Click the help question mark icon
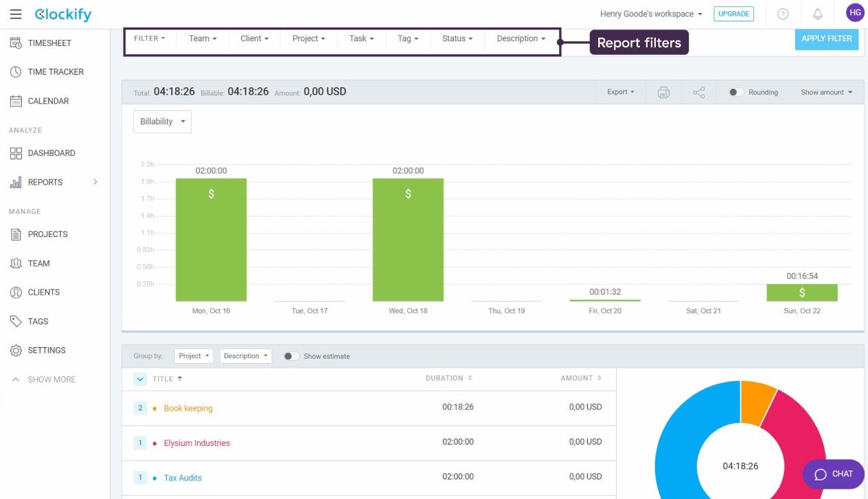Viewport: 868px width, 499px height. pyautogui.click(x=783, y=14)
